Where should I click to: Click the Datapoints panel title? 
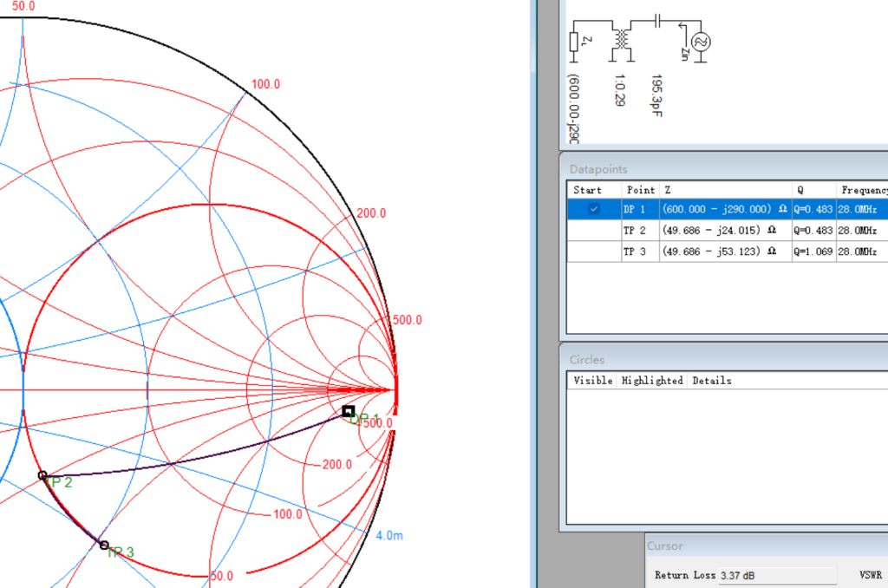pyautogui.click(x=598, y=169)
